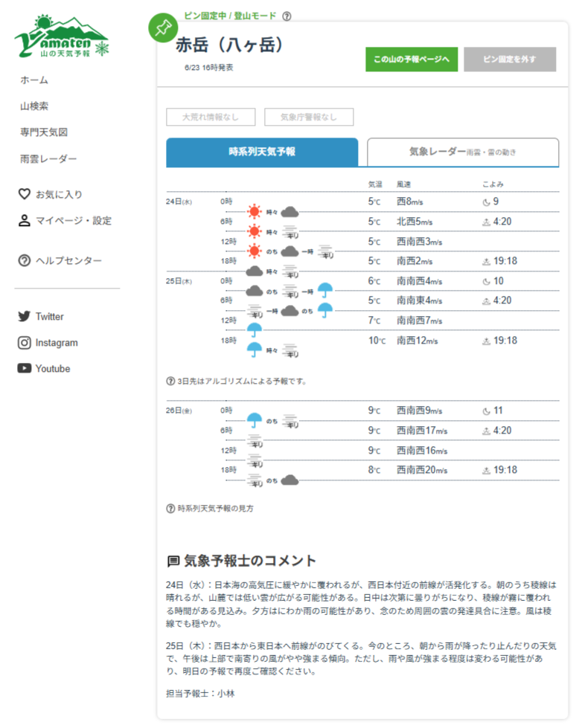Click umbrella icon in 25日 12時 row
The height and width of the screenshot is (728, 579).
(x=255, y=330)
